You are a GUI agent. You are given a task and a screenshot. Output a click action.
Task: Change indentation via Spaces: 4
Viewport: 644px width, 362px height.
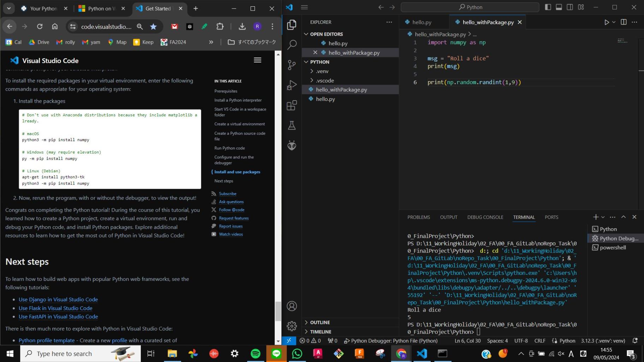click(x=497, y=341)
